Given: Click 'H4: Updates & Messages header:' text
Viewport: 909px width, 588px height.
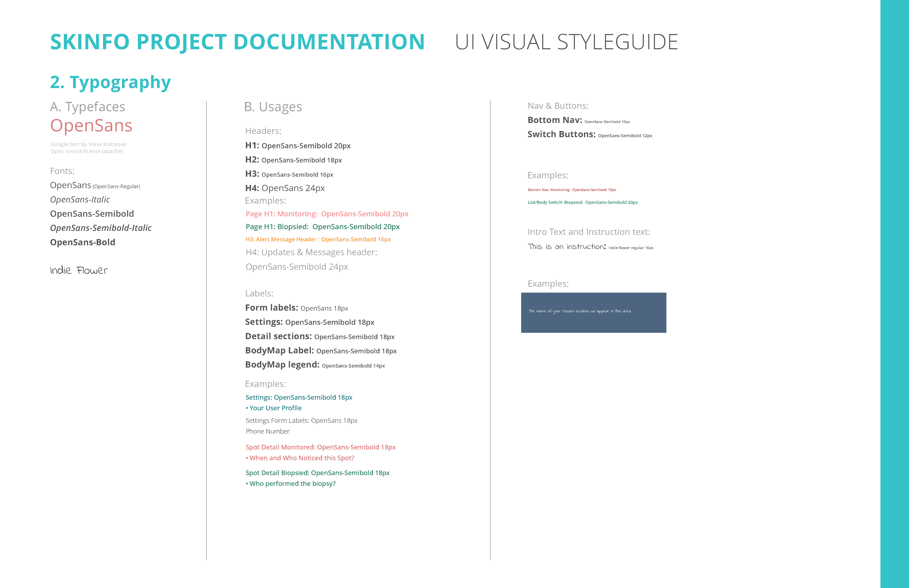Looking at the screenshot, I should [x=311, y=252].
